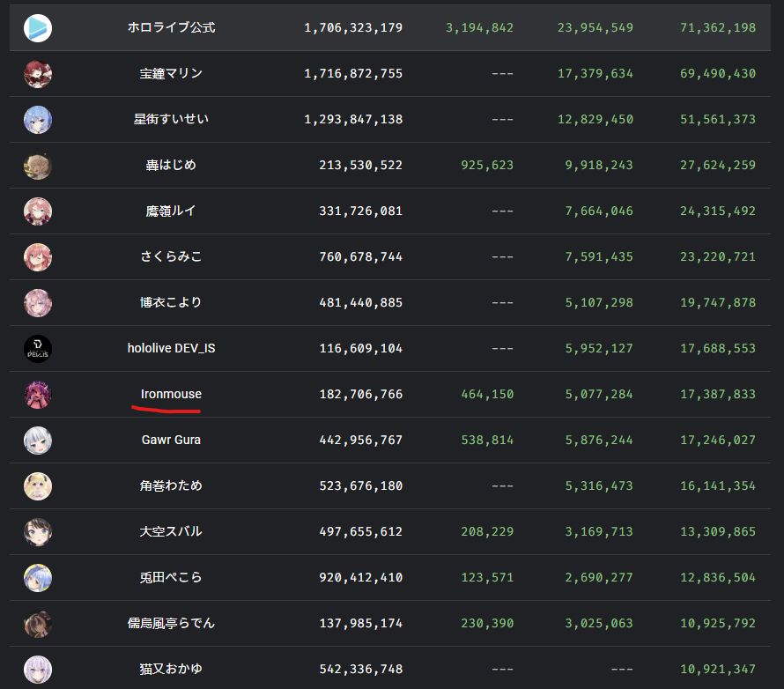Click the 博衣こより channel avatar

[x=38, y=303]
